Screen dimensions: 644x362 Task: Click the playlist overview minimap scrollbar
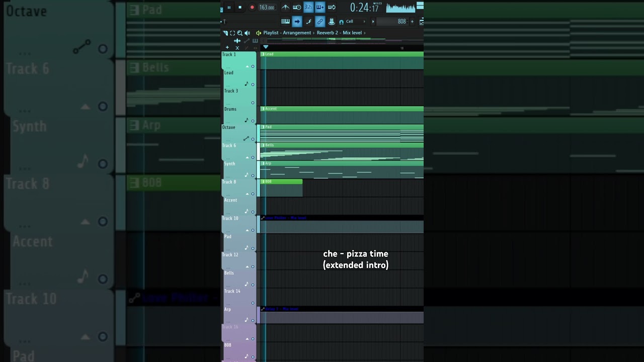point(345,41)
